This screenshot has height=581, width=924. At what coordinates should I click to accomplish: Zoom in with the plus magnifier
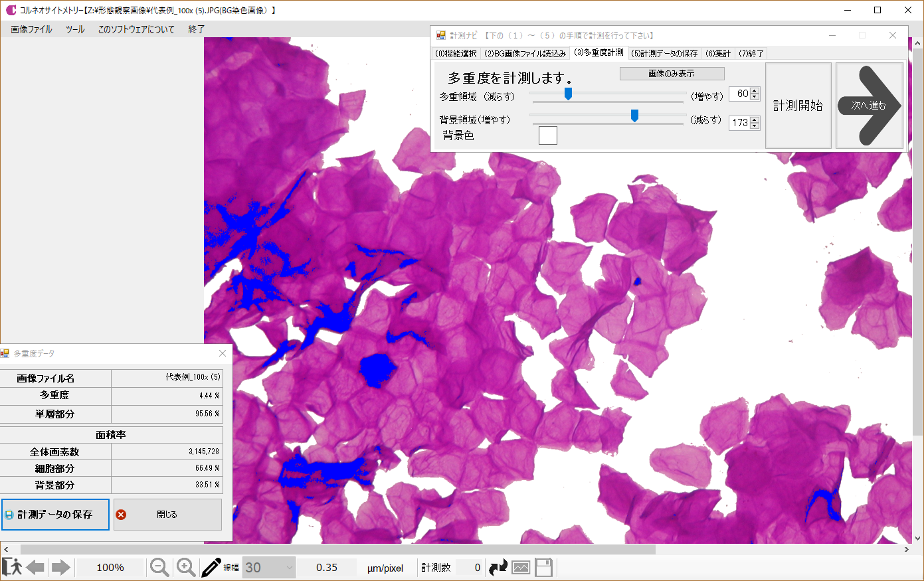pos(186,567)
